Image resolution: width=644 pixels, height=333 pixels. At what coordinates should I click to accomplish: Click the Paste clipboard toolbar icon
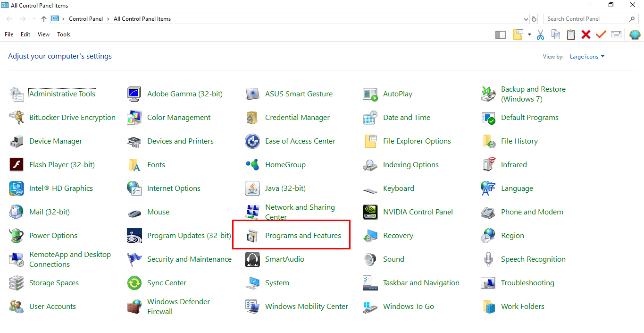pyautogui.click(x=571, y=34)
